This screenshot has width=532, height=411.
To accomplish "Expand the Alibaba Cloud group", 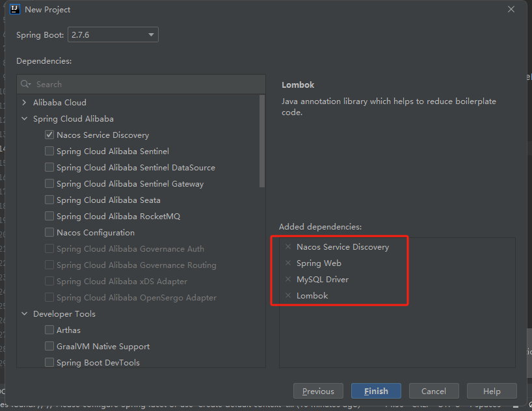I will pyautogui.click(x=25, y=102).
